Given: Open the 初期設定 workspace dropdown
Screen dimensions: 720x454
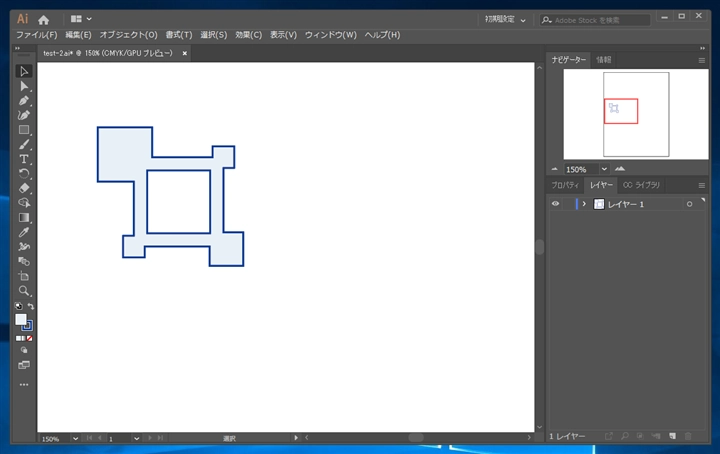Looking at the screenshot, I should tap(505, 19).
